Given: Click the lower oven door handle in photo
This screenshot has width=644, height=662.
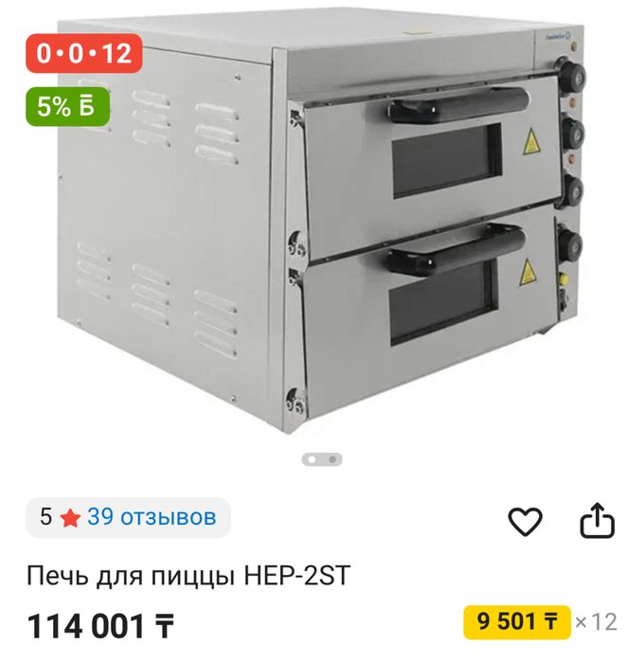Looking at the screenshot, I should pos(456,250).
